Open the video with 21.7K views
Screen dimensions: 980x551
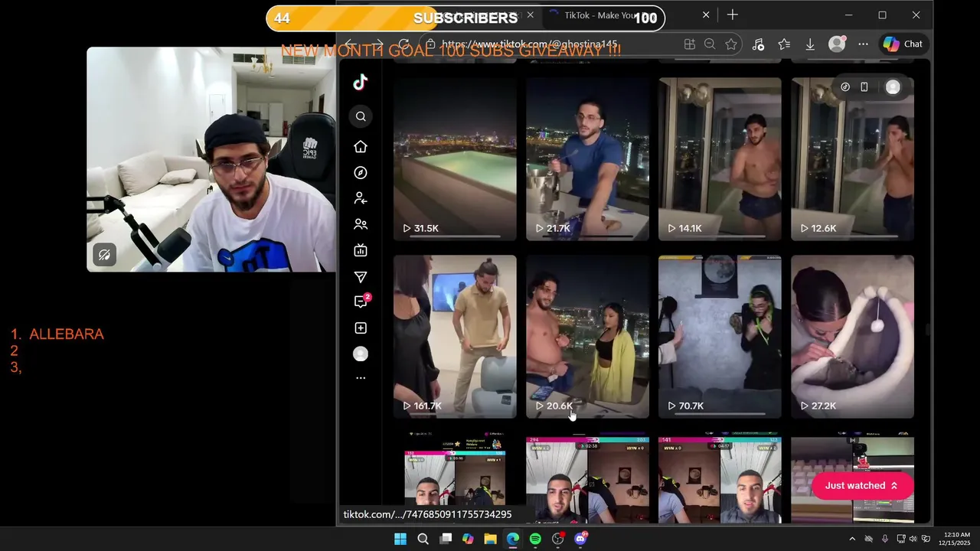587,158
